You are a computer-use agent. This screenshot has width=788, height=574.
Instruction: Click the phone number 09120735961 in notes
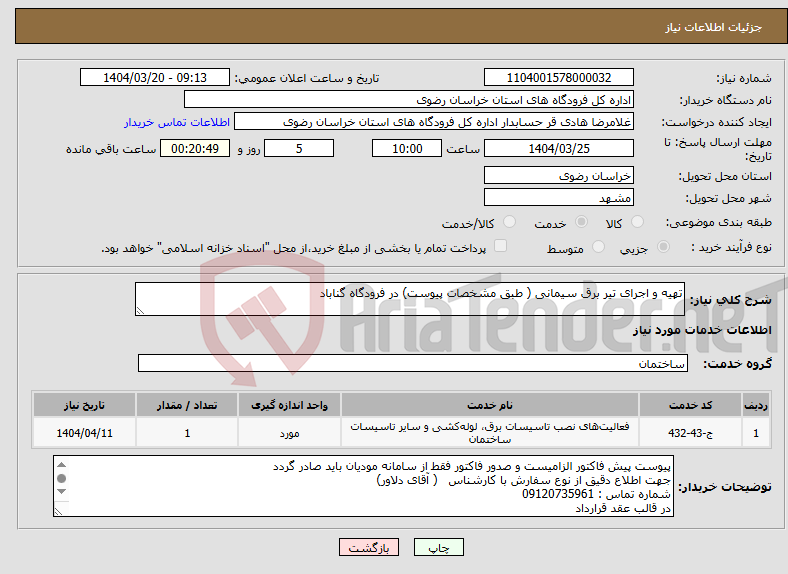(558, 495)
